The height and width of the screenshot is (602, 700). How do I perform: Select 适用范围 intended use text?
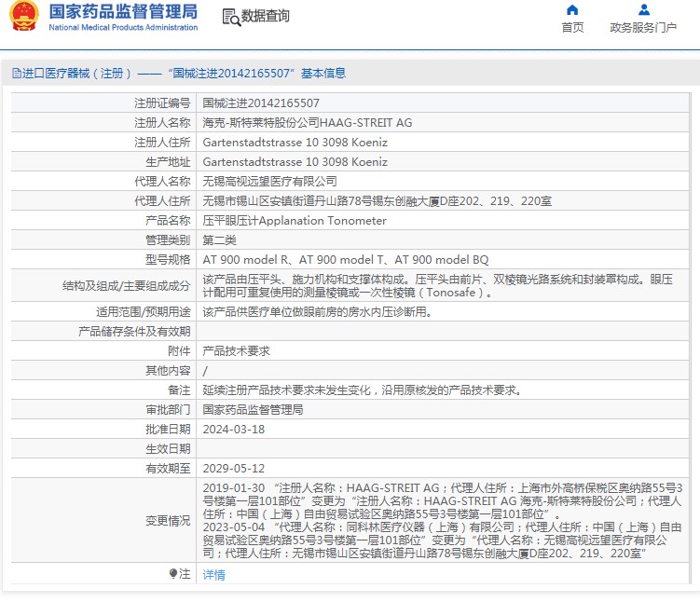(x=318, y=311)
